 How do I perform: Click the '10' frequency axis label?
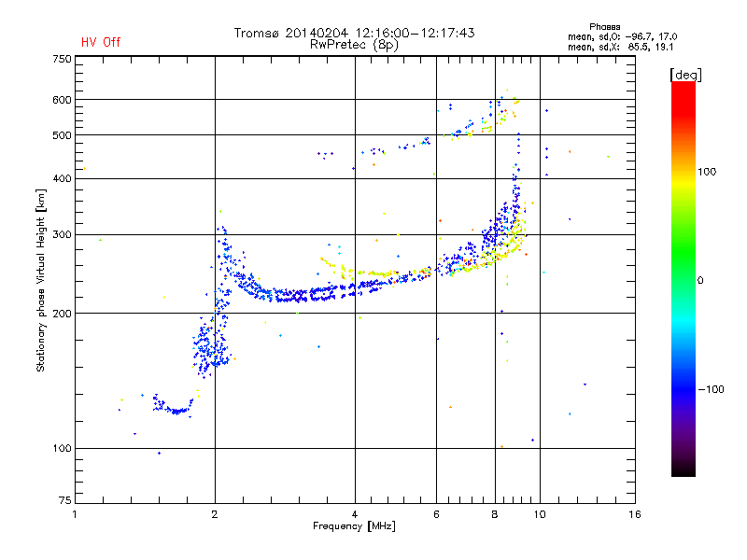(x=540, y=514)
